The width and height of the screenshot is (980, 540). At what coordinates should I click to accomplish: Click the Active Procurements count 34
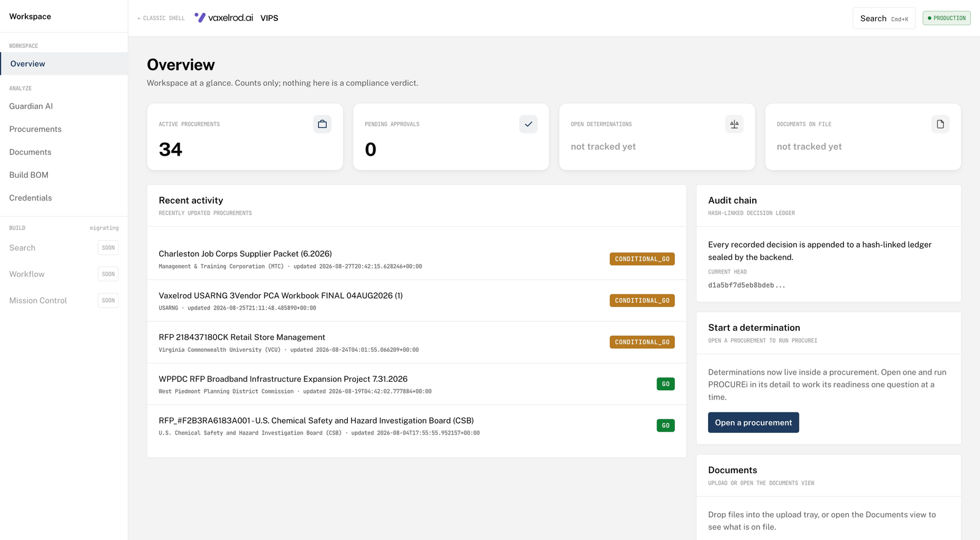170,150
